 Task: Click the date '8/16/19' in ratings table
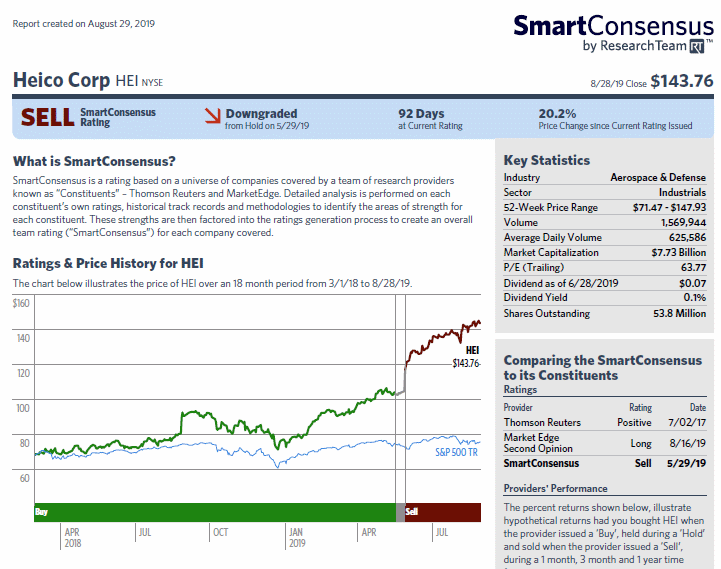tap(687, 443)
